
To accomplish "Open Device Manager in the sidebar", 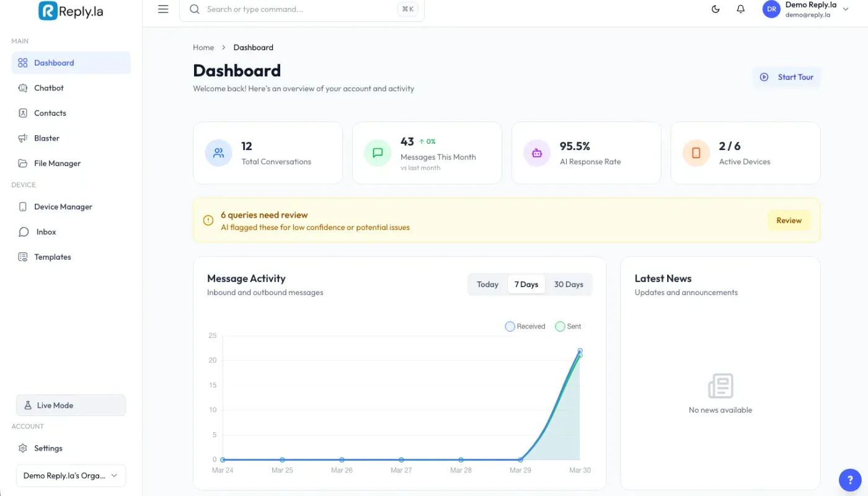I will click(x=71, y=206).
